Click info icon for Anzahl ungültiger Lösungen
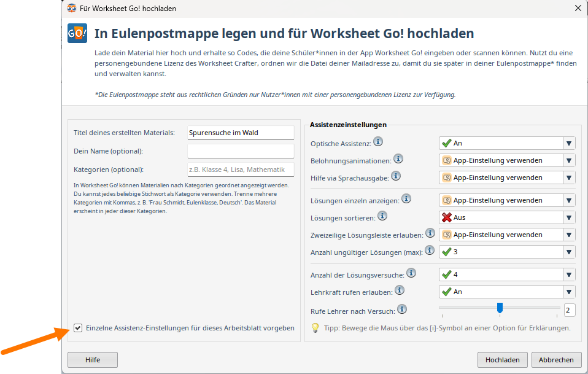588x374 pixels. (430, 250)
